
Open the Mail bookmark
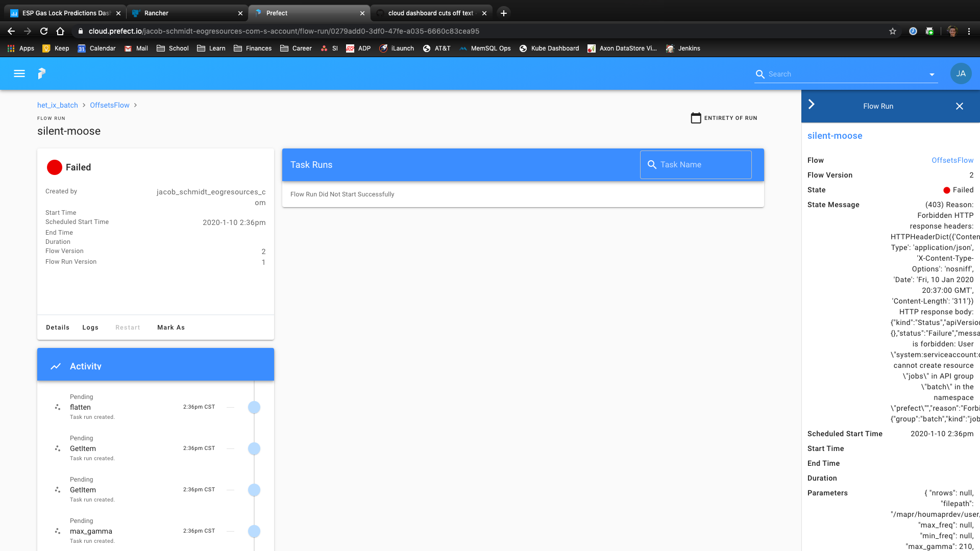[x=136, y=48]
